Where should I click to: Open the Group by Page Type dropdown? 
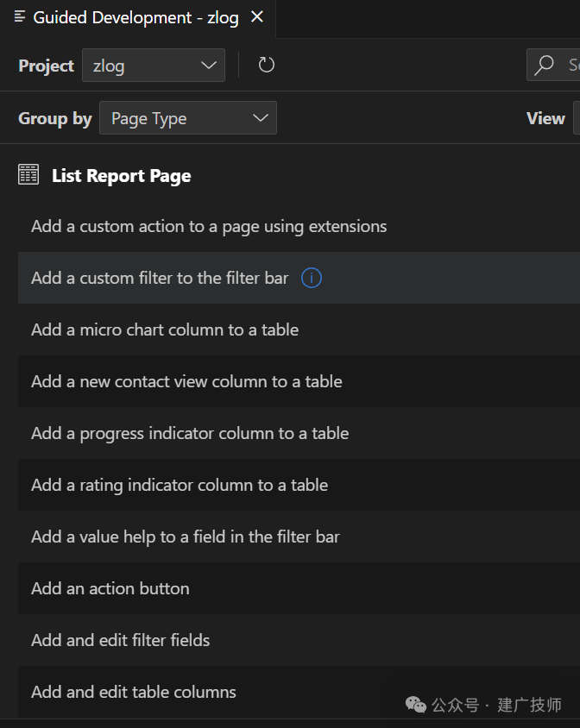[x=188, y=118]
